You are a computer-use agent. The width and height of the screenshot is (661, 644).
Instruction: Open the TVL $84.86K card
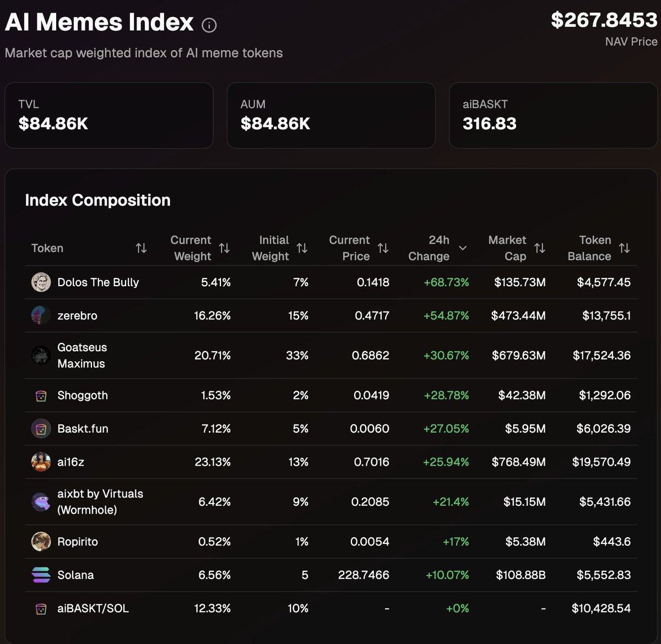(x=109, y=116)
